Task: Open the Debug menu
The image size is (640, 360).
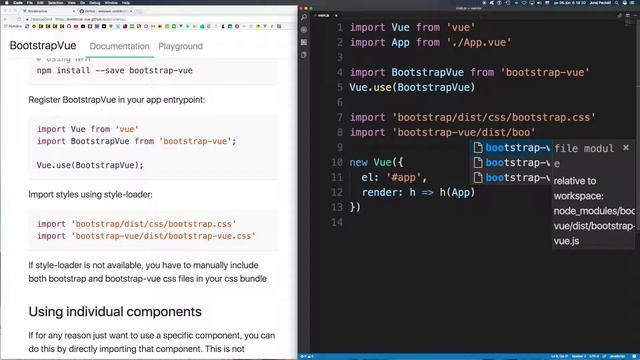Action: [94, 2]
